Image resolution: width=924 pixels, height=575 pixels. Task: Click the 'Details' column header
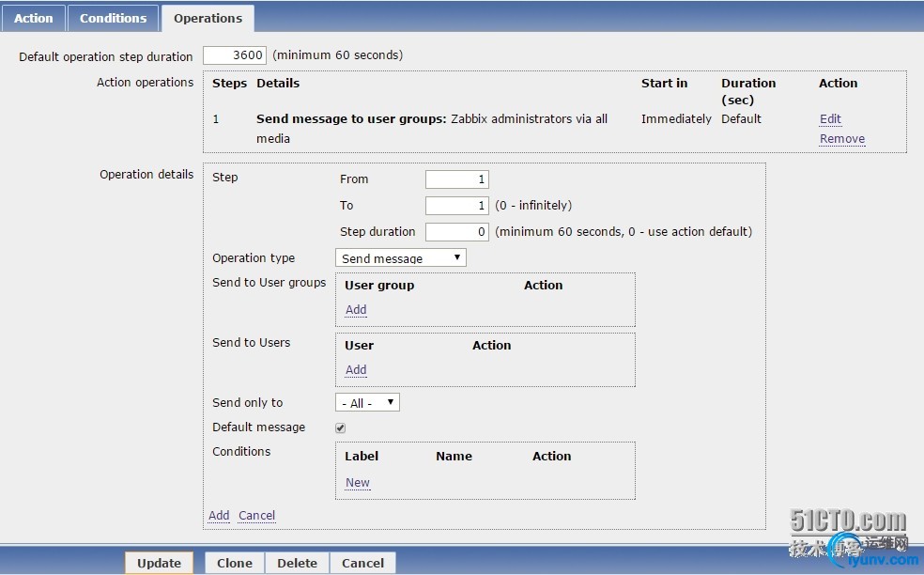278,84
